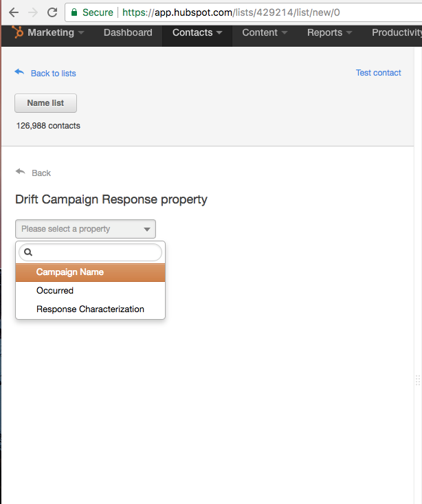This screenshot has width=422, height=504.
Task: Go to Dashboard tab
Action: (128, 32)
